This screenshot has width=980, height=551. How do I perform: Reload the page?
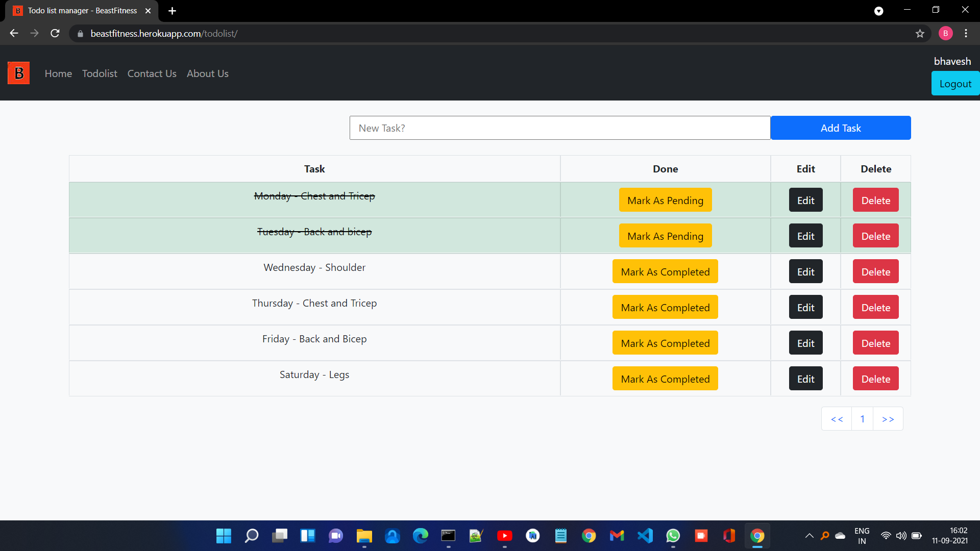[55, 33]
